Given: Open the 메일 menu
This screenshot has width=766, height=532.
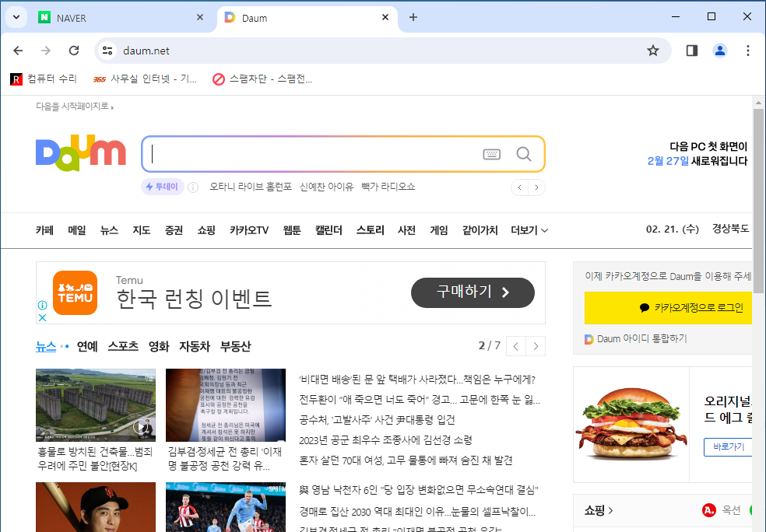Looking at the screenshot, I should pos(77,230).
